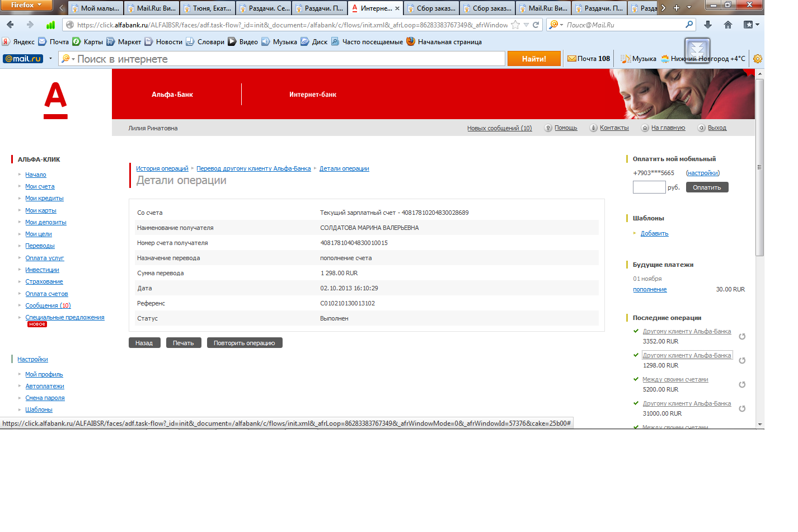Close the Интерне... tab
798x532 pixels.
tap(397, 8)
